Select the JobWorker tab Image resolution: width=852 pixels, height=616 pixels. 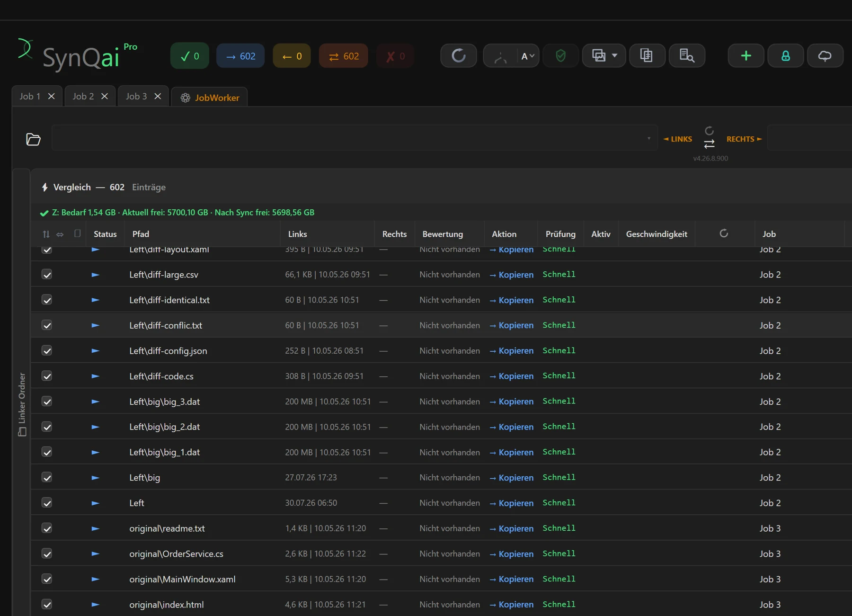[x=210, y=98]
